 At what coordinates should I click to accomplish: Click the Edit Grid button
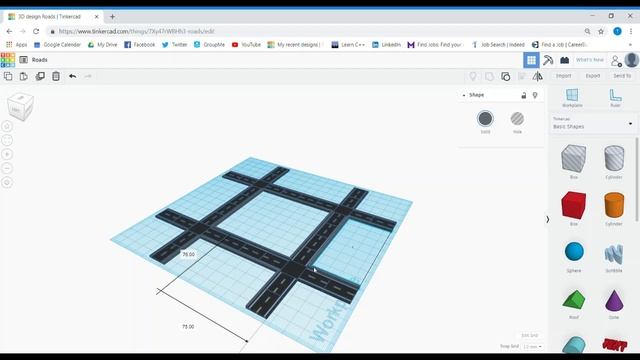(529, 336)
